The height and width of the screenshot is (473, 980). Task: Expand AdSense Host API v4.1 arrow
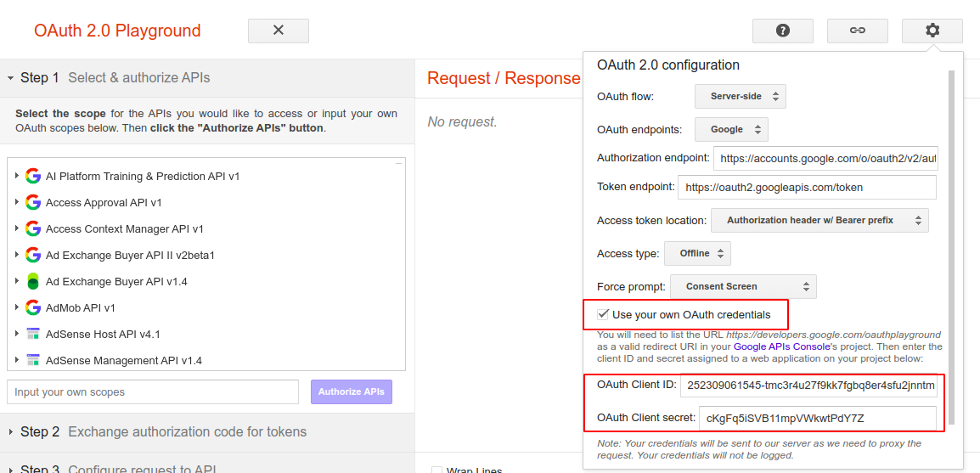pyautogui.click(x=17, y=334)
